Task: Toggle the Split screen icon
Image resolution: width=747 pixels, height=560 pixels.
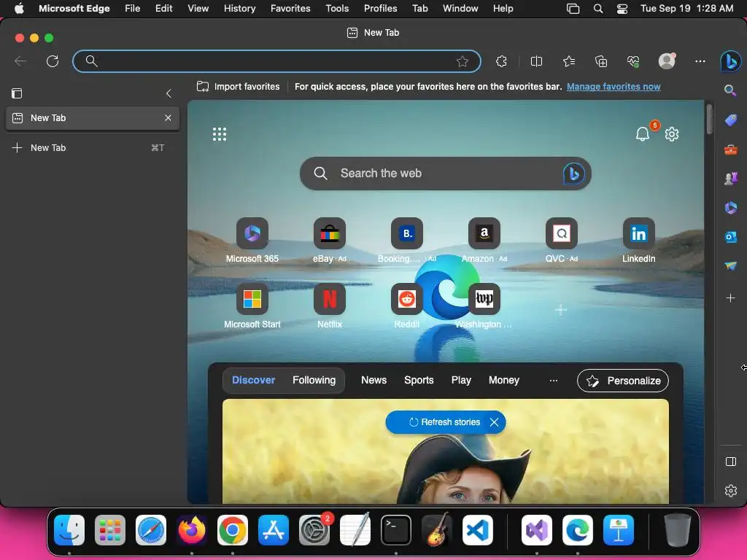Action: pyautogui.click(x=536, y=61)
